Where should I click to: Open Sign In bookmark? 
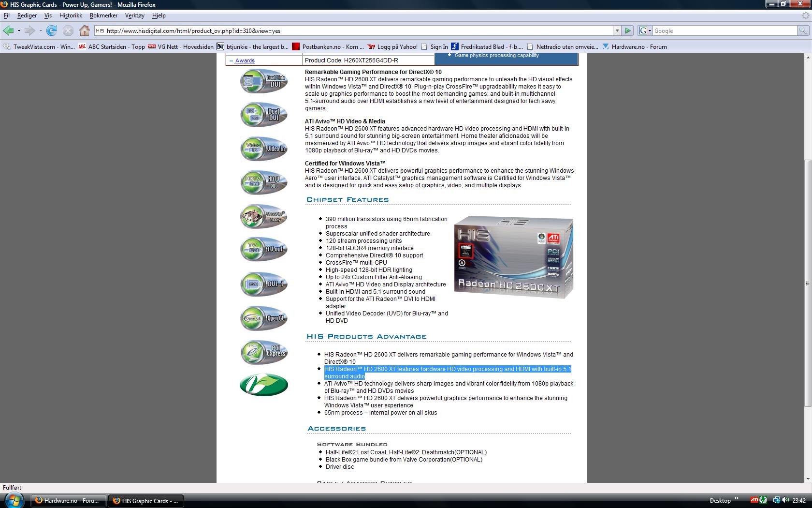[435, 47]
